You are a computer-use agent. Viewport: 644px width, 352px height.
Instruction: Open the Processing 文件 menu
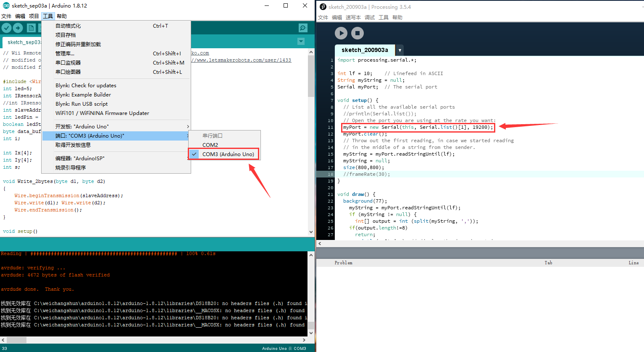point(323,18)
